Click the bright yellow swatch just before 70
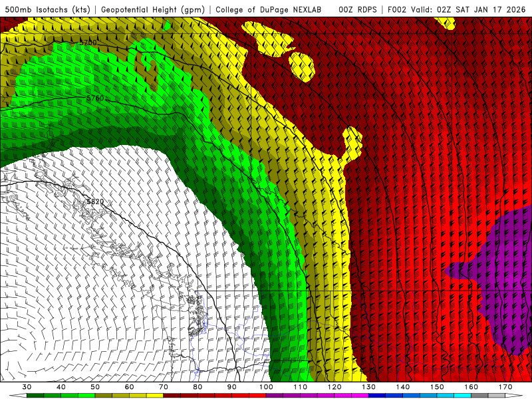The height and width of the screenshot is (399, 532). (155, 396)
